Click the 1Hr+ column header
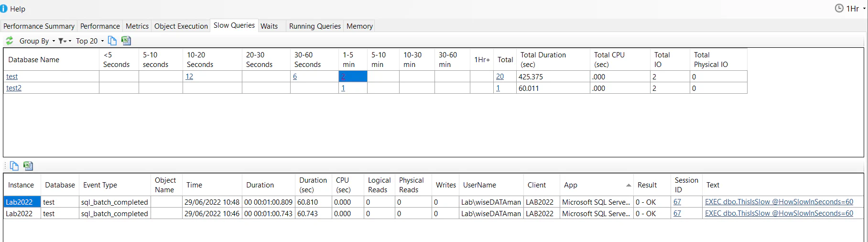 [x=482, y=60]
